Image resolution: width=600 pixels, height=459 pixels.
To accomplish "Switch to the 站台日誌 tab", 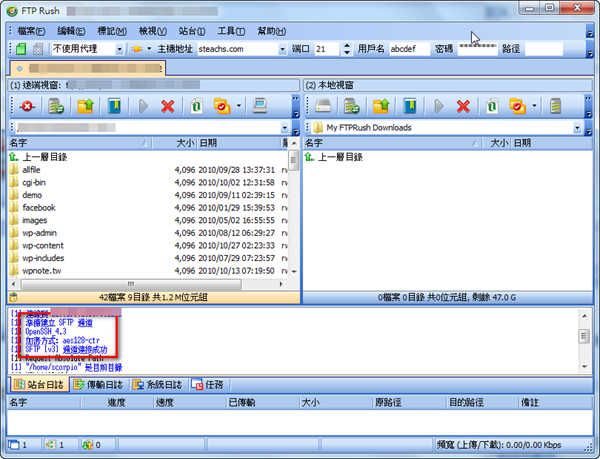I will 38,384.
